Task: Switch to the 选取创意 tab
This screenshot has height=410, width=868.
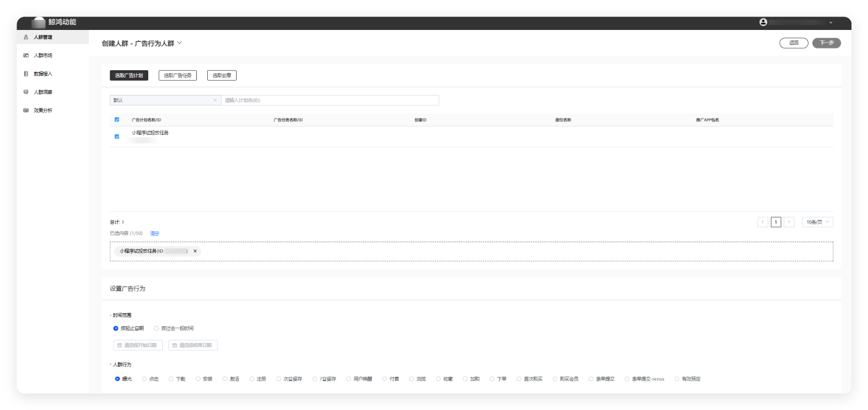Action: tap(222, 75)
